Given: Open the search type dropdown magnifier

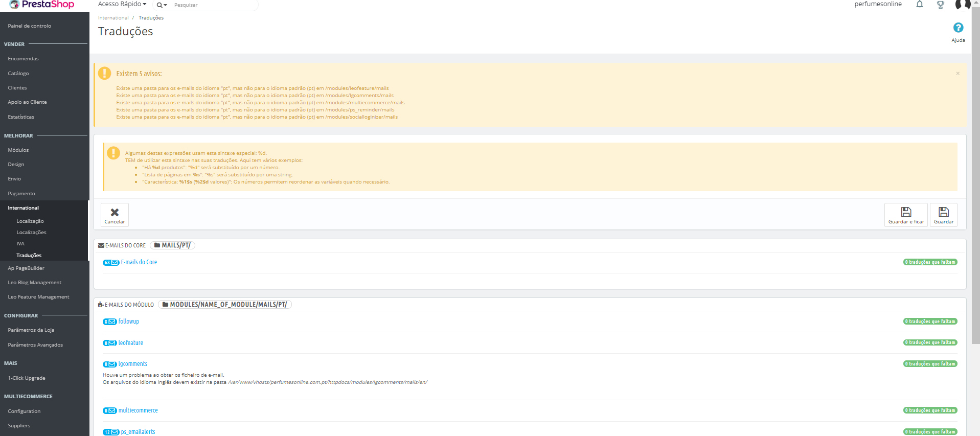Looking at the screenshot, I should 162,5.
